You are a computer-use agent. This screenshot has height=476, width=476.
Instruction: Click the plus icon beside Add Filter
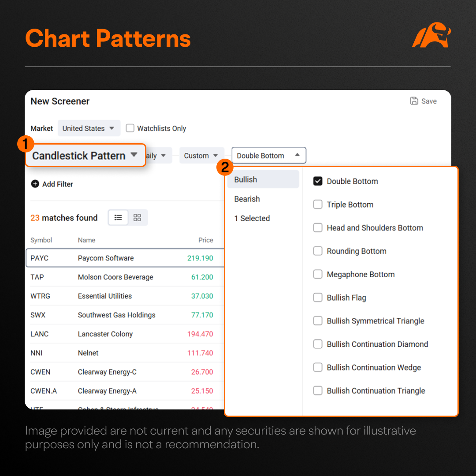pyautogui.click(x=35, y=184)
